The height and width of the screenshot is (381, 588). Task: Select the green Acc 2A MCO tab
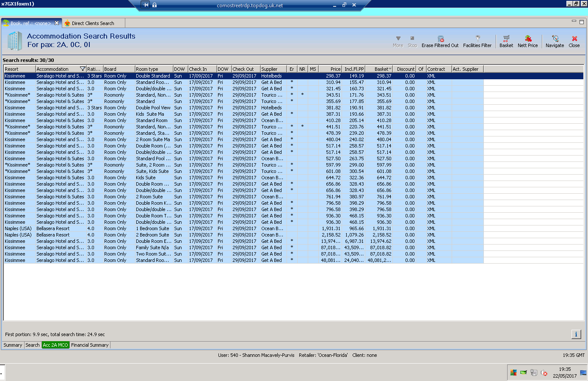click(55, 345)
